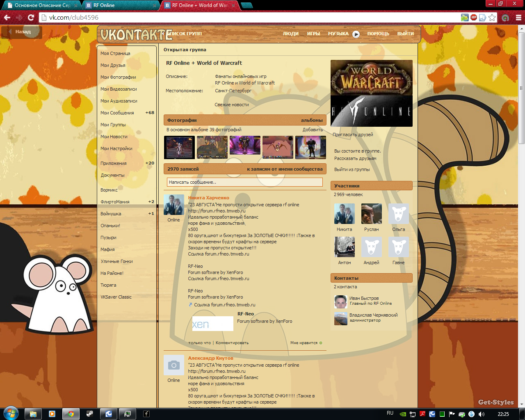Screen dimensions: 525x420
Task: Open the Adblock Plus extension icon
Action: point(474,17)
